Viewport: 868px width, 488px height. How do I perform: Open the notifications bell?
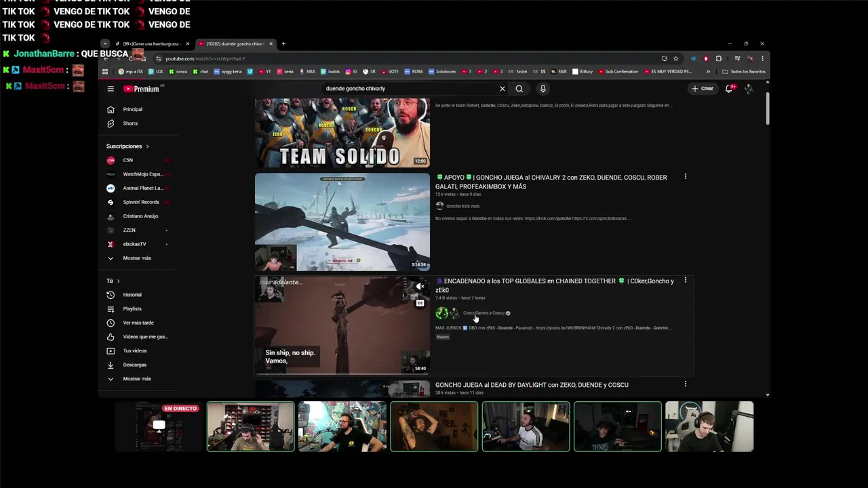coord(730,89)
